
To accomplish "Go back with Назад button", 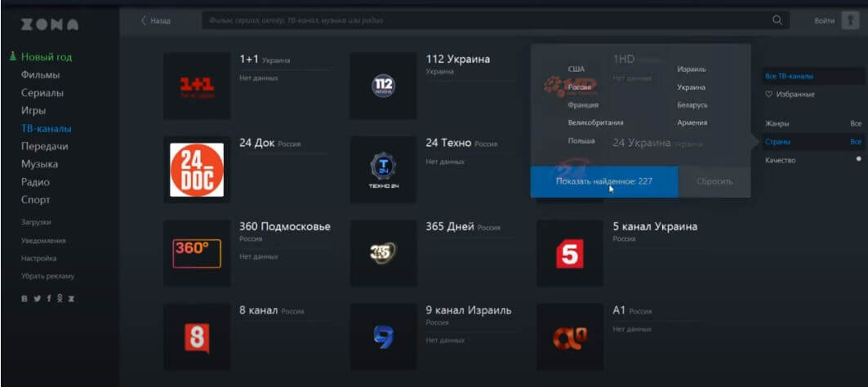I will click(156, 20).
